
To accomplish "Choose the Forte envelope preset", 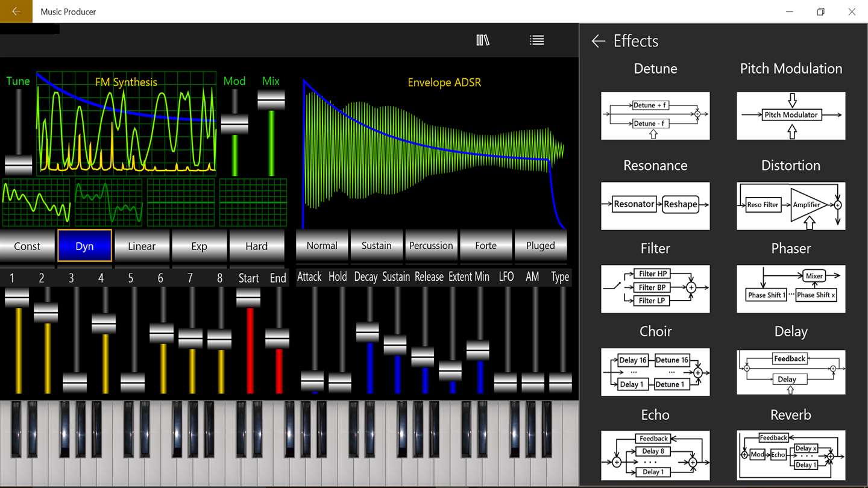I will [486, 245].
